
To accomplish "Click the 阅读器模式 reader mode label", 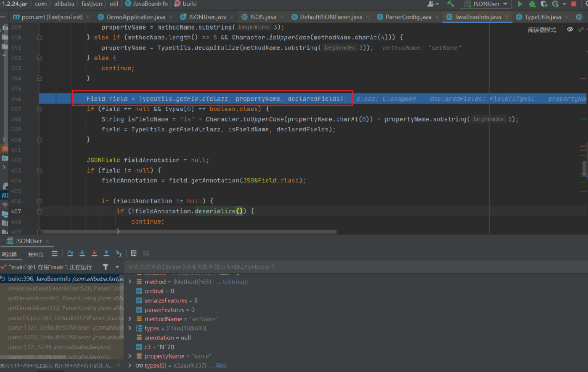I will (542, 30).
